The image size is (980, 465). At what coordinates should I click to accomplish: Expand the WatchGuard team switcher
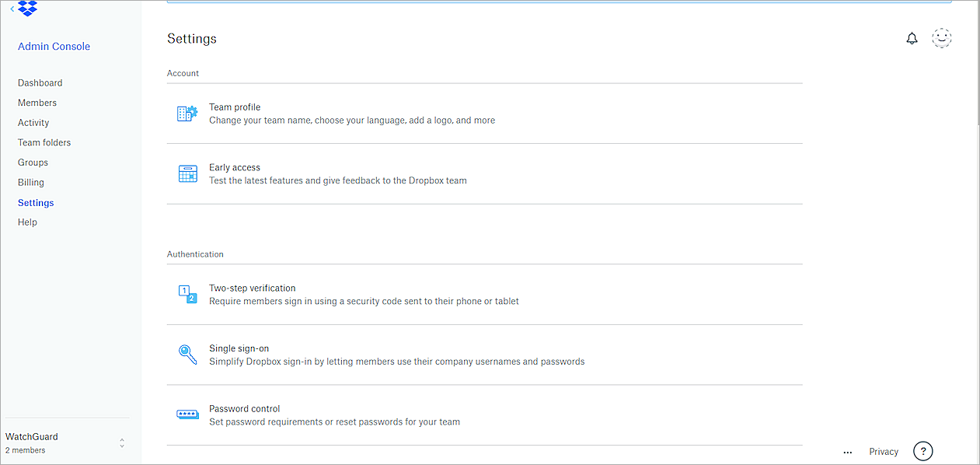click(x=122, y=442)
